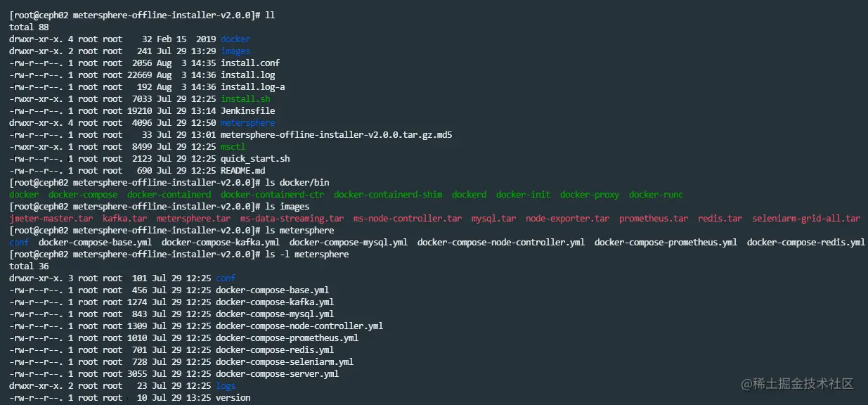Click the ms-node-controller.tar archive name
This screenshot has width=868, height=405.
tap(408, 219)
